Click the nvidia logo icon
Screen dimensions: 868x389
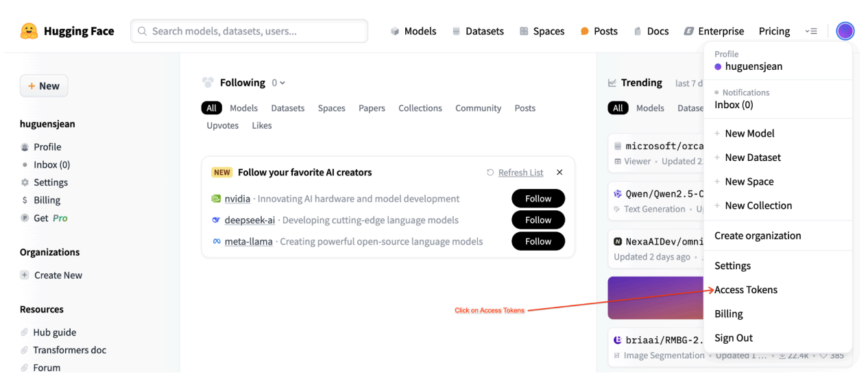216,199
